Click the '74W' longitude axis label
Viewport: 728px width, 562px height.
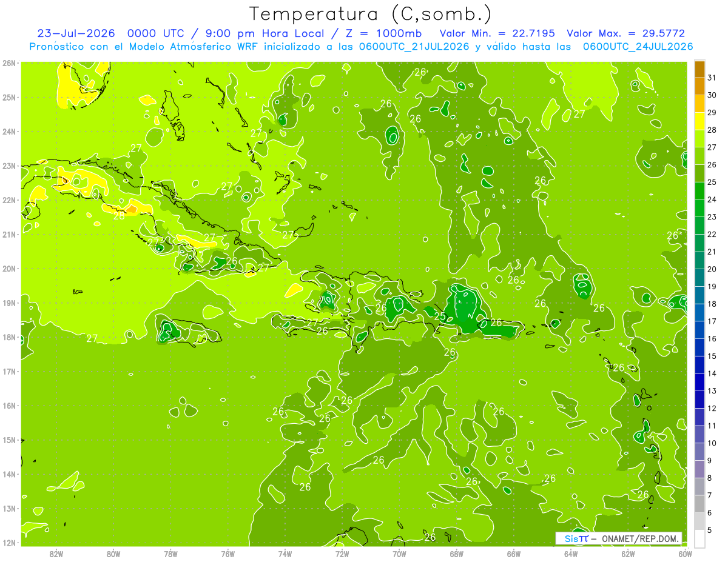(x=285, y=554)
